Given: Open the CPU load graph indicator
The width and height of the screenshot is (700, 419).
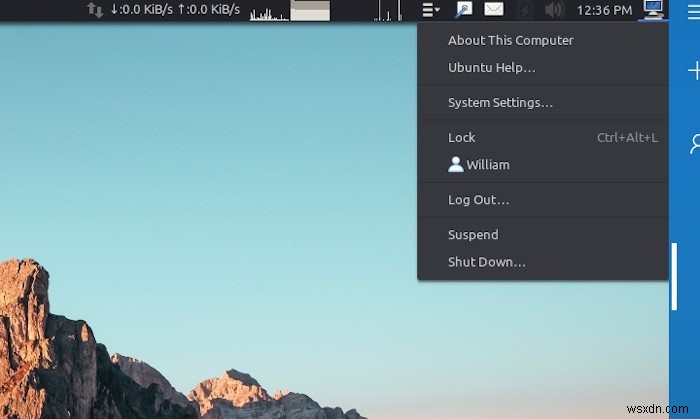Looking at the screenshot, I should tap(269, 13).
